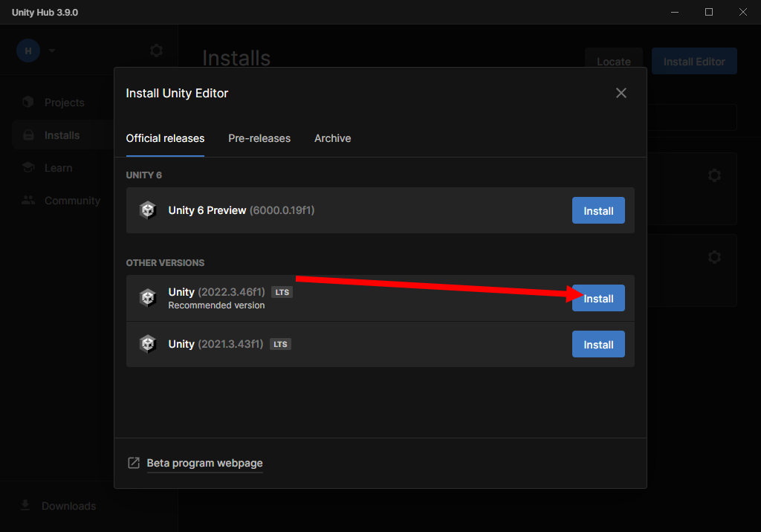761x532 pixels.
Task: Go to Installs in the sidebar
Action: (x=62, y=135)
